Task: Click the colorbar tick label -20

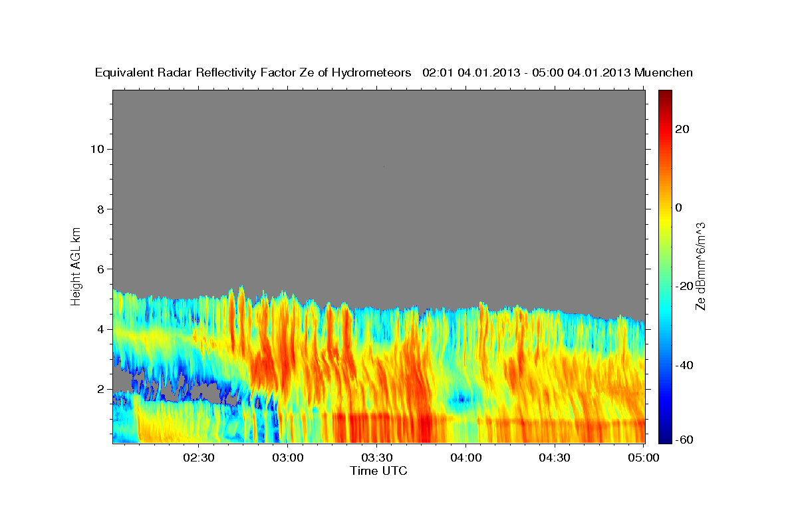Action: [684, 286]
